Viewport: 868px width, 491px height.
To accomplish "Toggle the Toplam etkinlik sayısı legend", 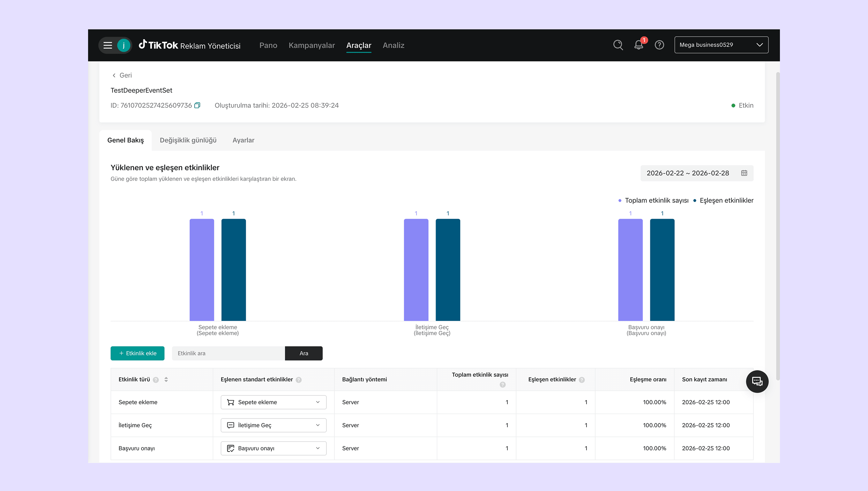I will tap(656, 200).
